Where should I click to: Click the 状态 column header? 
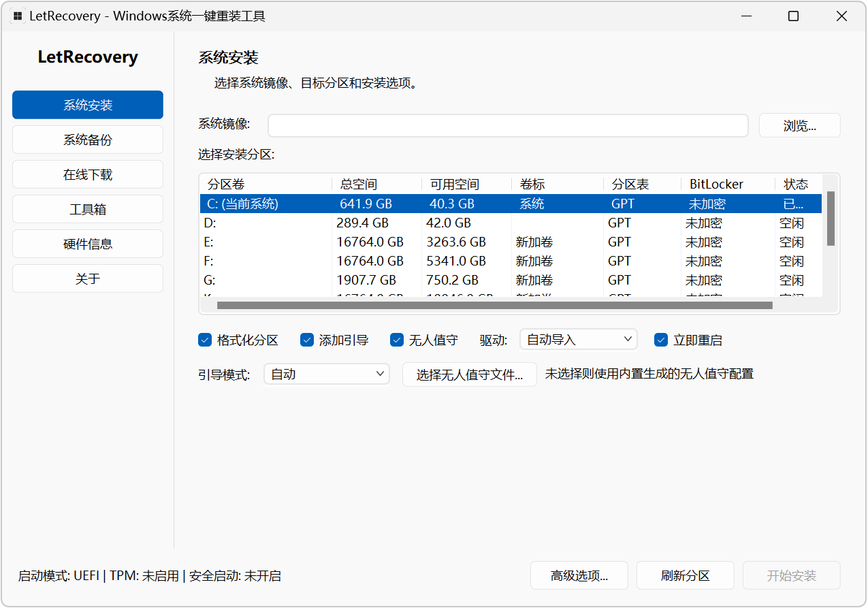pos(799,185)
